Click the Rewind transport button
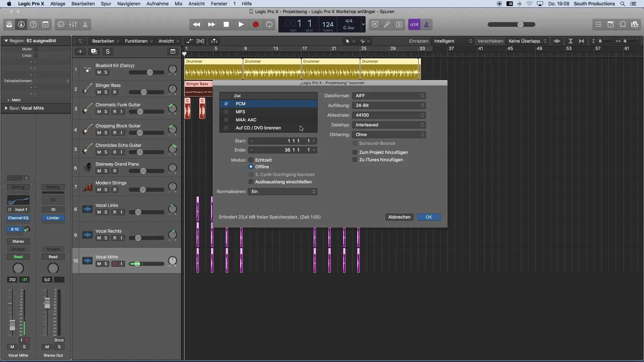Screen dimensions: 644x362 click(x=197, y=24)
